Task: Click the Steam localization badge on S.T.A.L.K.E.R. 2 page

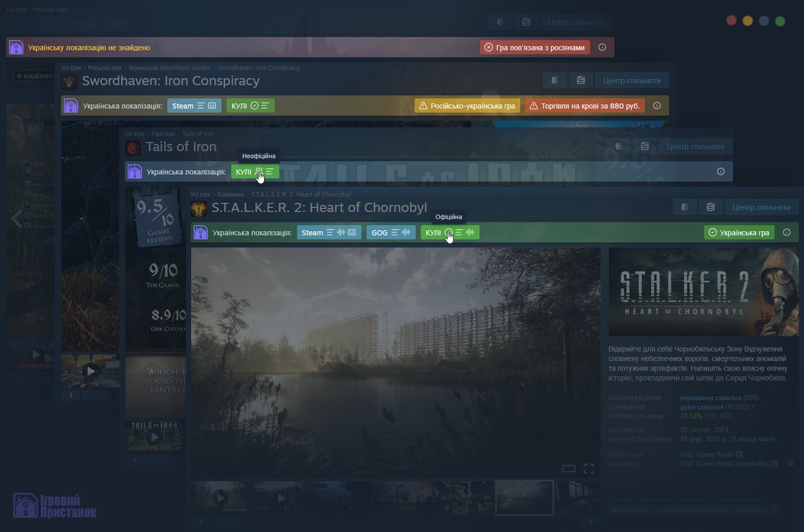Action: coord(329,232)
